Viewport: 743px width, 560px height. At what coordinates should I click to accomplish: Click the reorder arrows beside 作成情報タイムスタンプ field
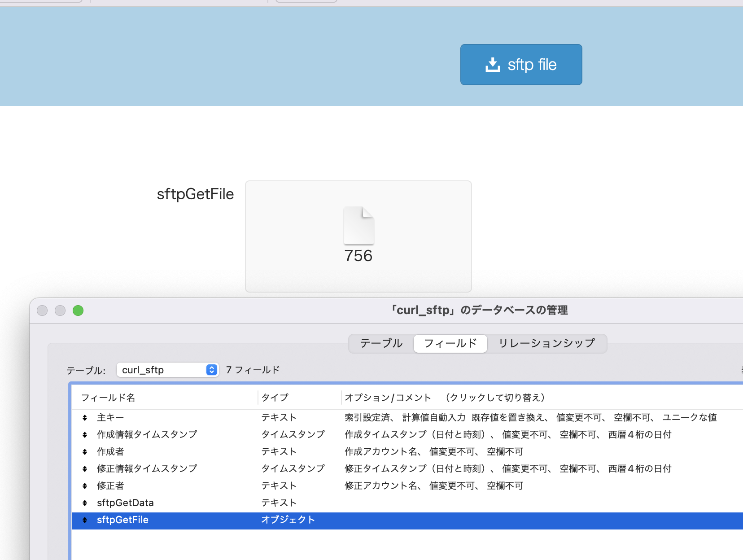coord(85,434)
